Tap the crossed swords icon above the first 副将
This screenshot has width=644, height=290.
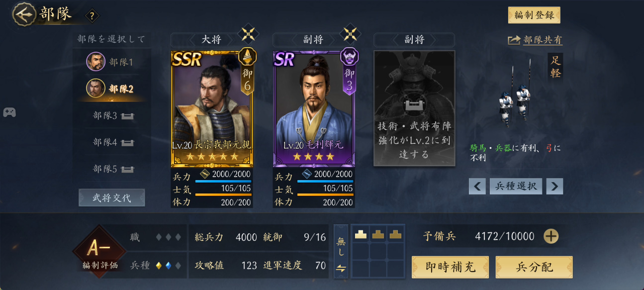tap(350, 33)
